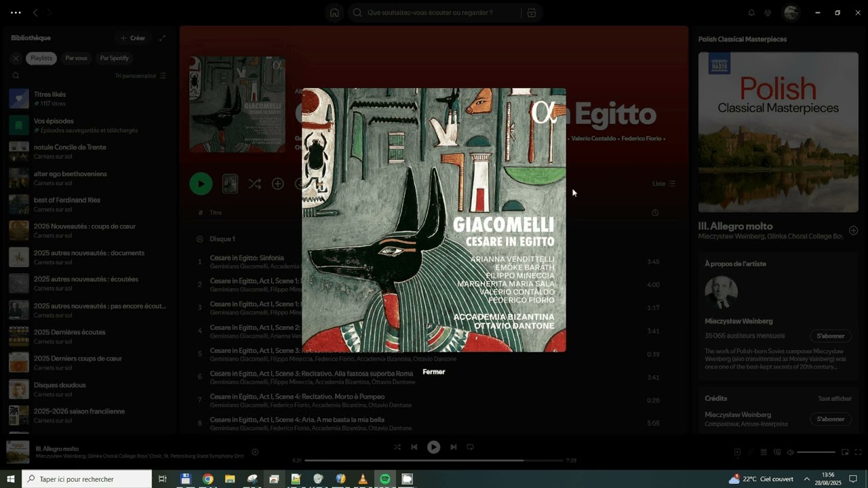Open the '2025 Dernières écoutes' playlist
This screenshot has height=488, width=868.
point(88,337)
